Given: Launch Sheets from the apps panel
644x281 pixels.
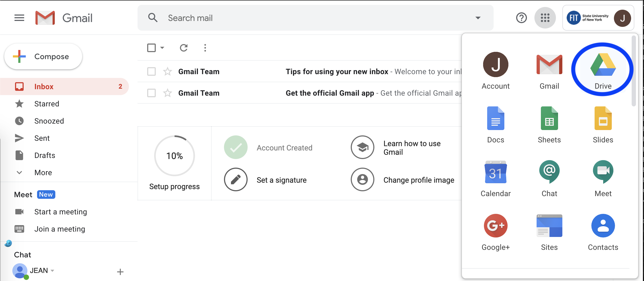Looking at the screenshot, I should [549, 125].
